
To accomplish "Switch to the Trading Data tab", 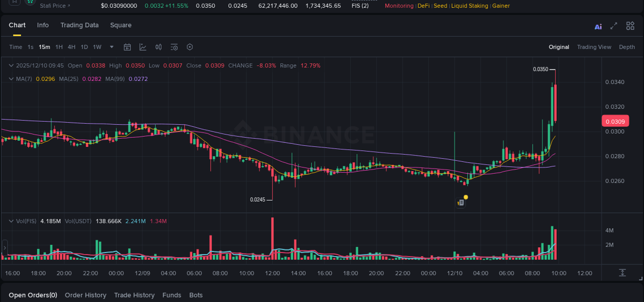I will [x=79, y=25].
